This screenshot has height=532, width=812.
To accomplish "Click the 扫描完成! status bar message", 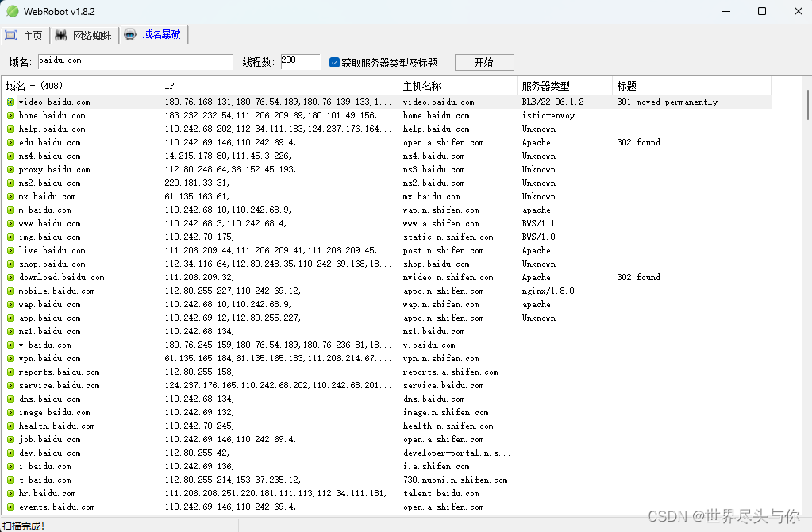I will pos(23,526).
